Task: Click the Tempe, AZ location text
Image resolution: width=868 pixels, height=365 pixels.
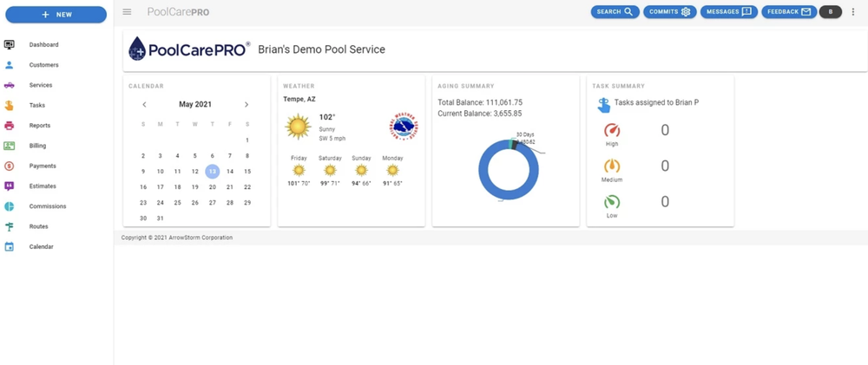Action: (x=299, y=100)
